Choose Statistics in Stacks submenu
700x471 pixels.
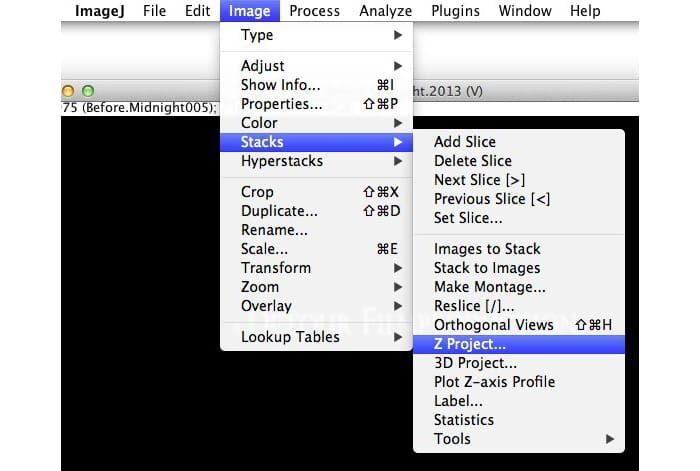click(x=519, y=420)
